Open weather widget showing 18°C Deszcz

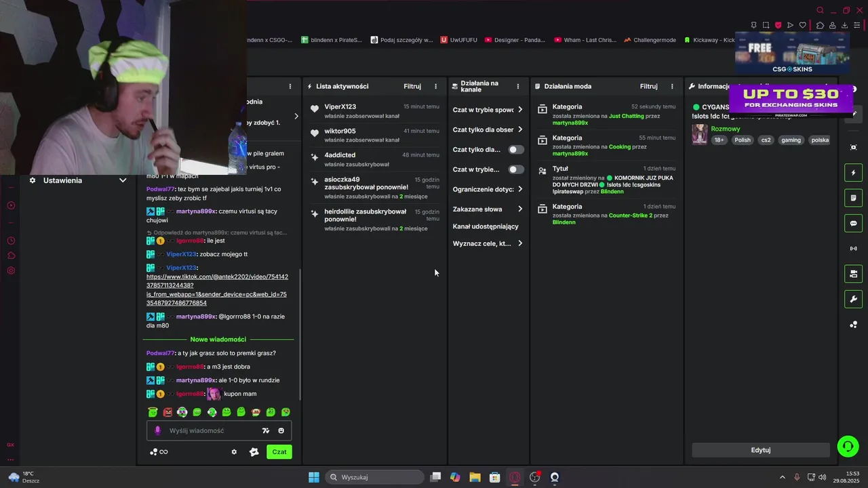point(24,477)
